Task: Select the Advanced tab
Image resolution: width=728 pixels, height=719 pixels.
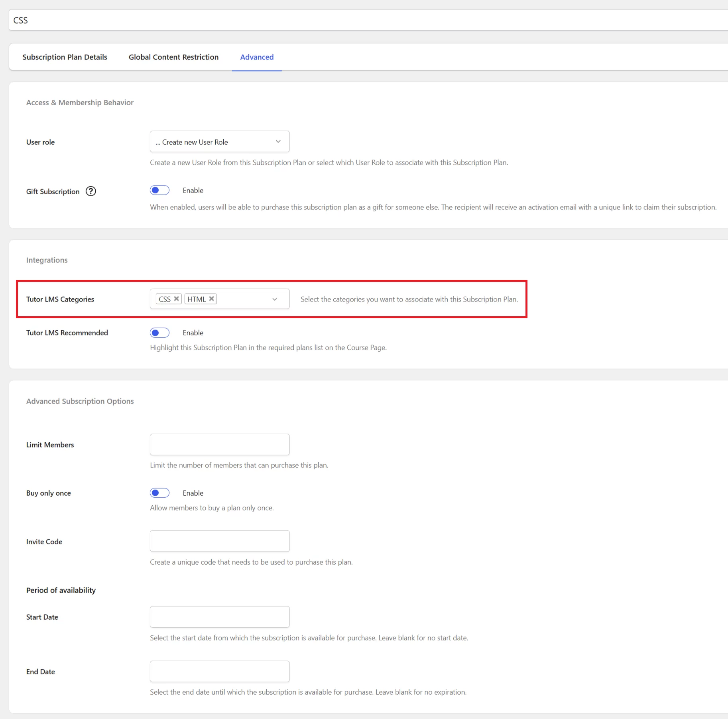Action: pos(257,57)
